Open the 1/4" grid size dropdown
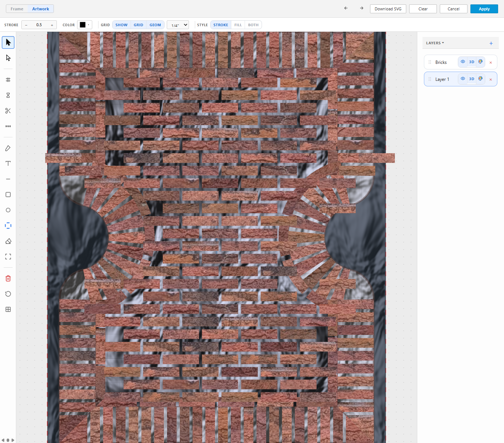Screen dimensions: 504x443 [x=178, y=25]
